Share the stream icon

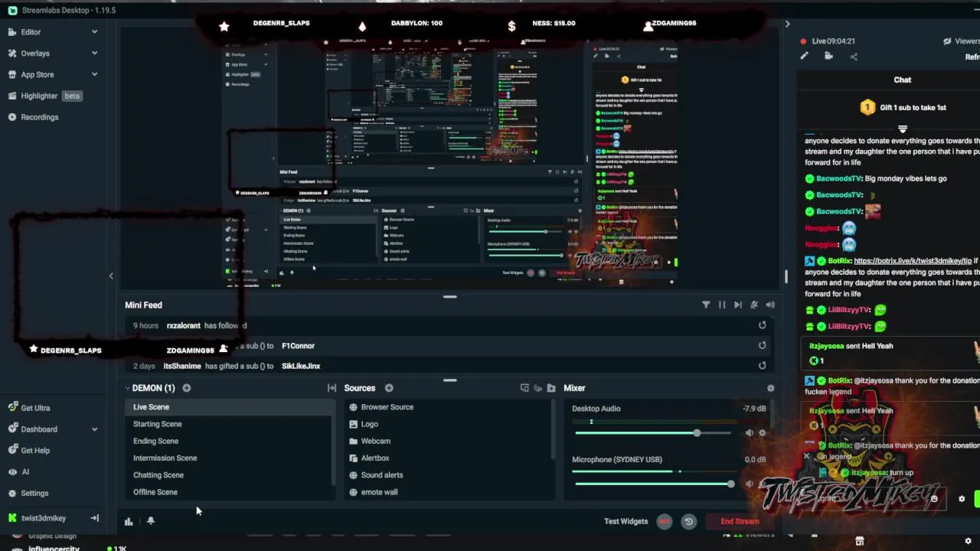point(854,56)
